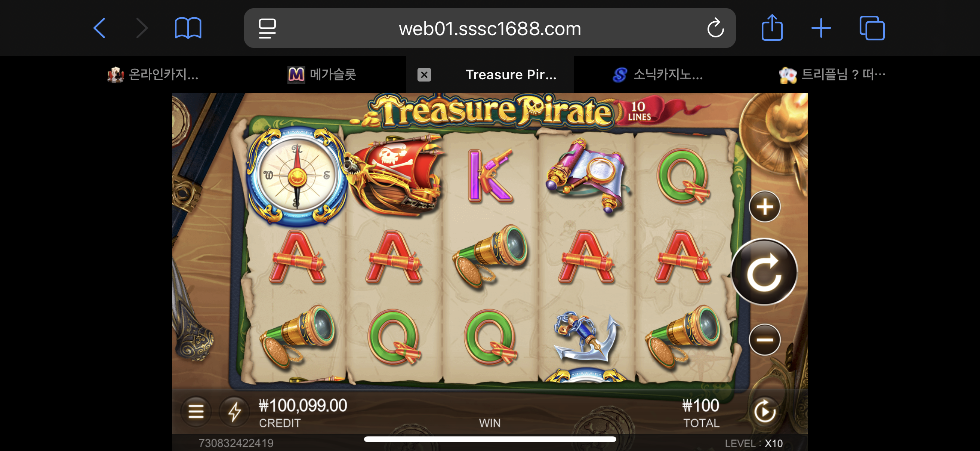Start autoplay with the circular play icon

point(765,411)
